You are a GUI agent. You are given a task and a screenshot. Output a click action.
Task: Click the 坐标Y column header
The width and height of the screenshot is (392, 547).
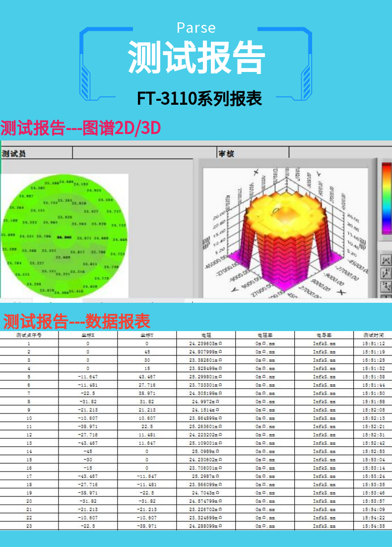coord(147,335)
